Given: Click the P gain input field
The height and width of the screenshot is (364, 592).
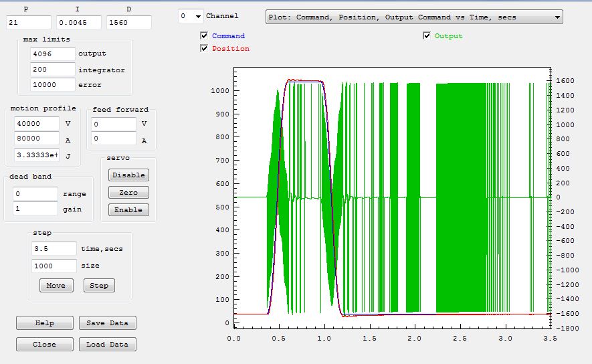Looking at the screenshot, I should [28, 23].
